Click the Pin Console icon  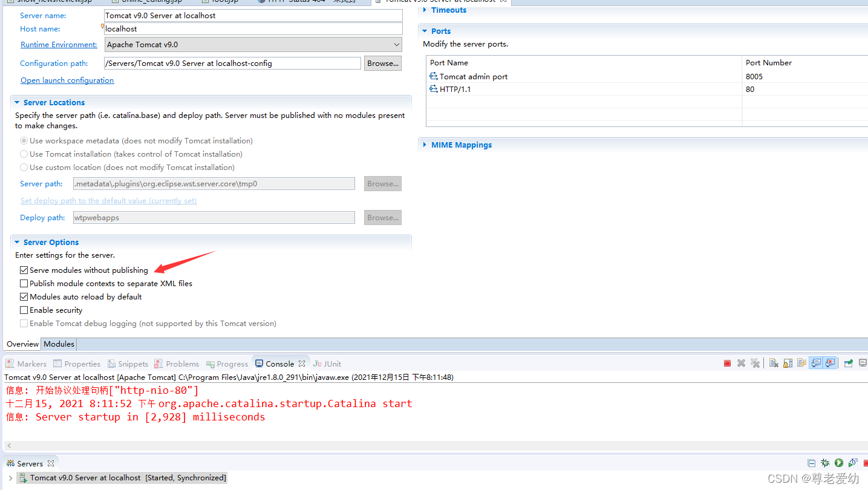847,364
